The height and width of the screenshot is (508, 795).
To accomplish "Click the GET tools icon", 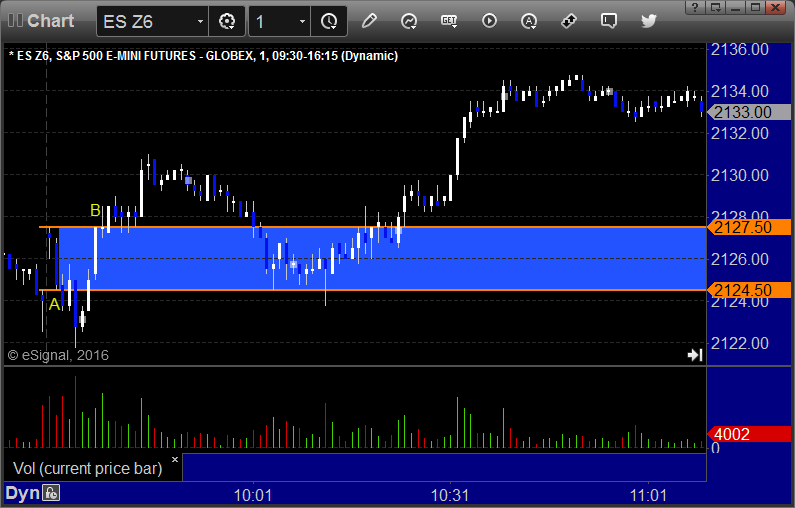I will click(x=449, y=21).
